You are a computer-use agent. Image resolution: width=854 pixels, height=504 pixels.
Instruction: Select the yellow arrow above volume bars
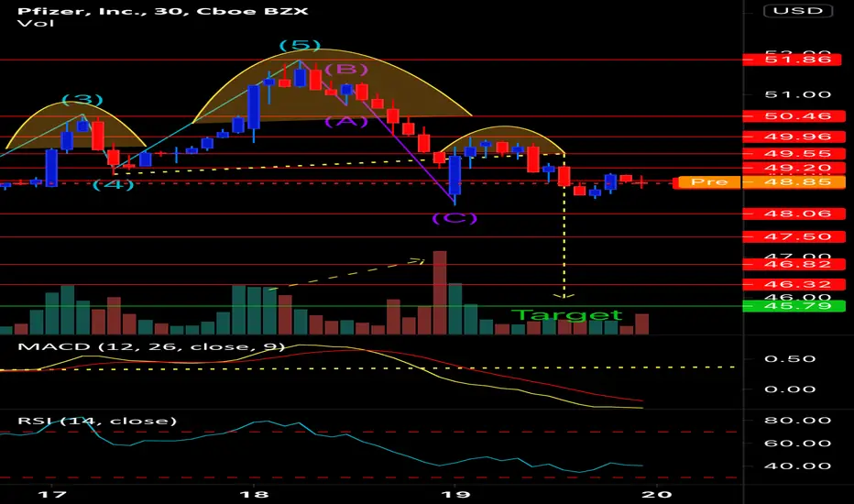(346, 273)
